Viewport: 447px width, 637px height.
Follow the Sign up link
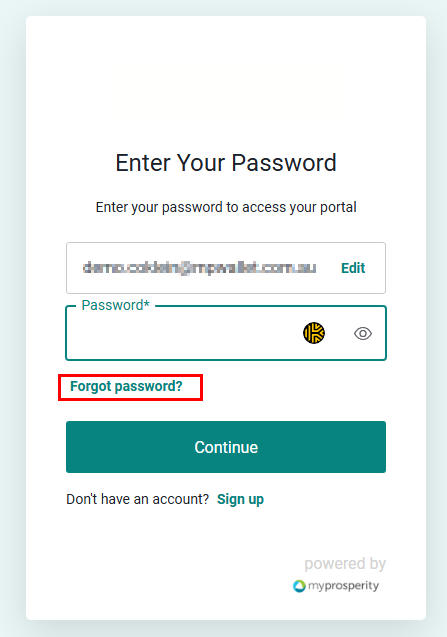click(240, 499)
